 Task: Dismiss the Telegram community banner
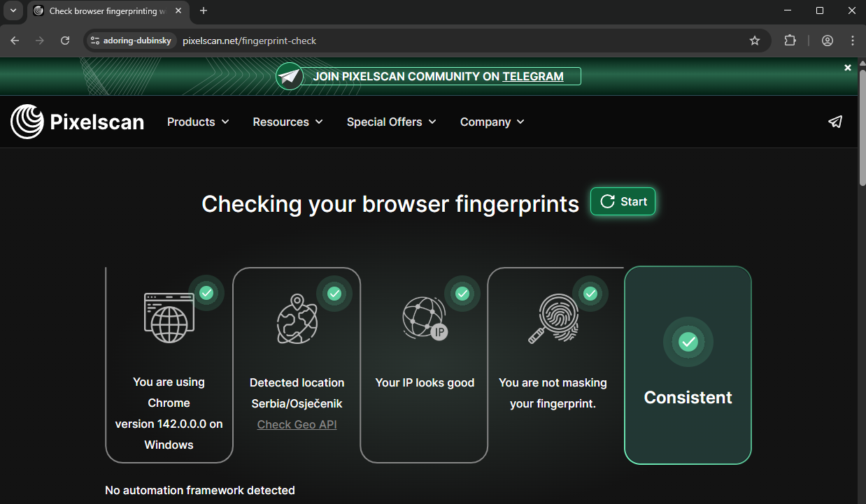848,68
